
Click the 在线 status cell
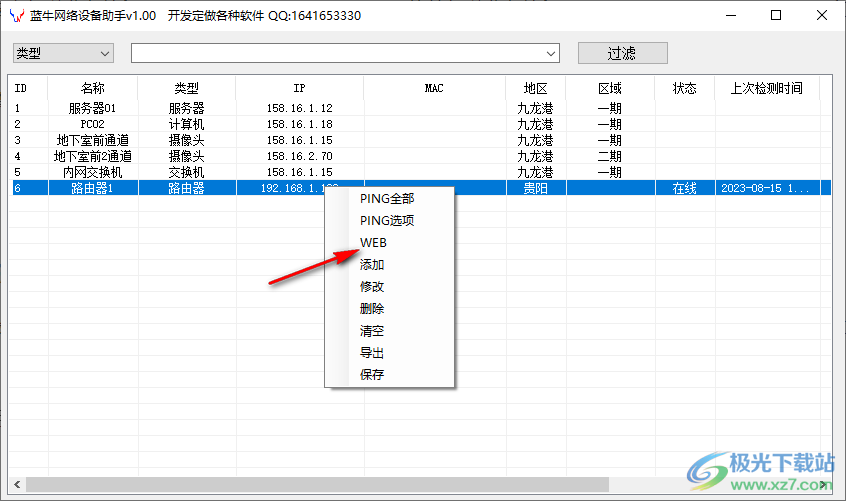(684, 188)
